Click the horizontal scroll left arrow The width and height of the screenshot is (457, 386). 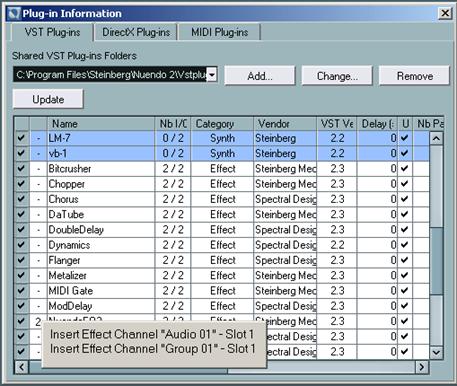tap(22, 367)
